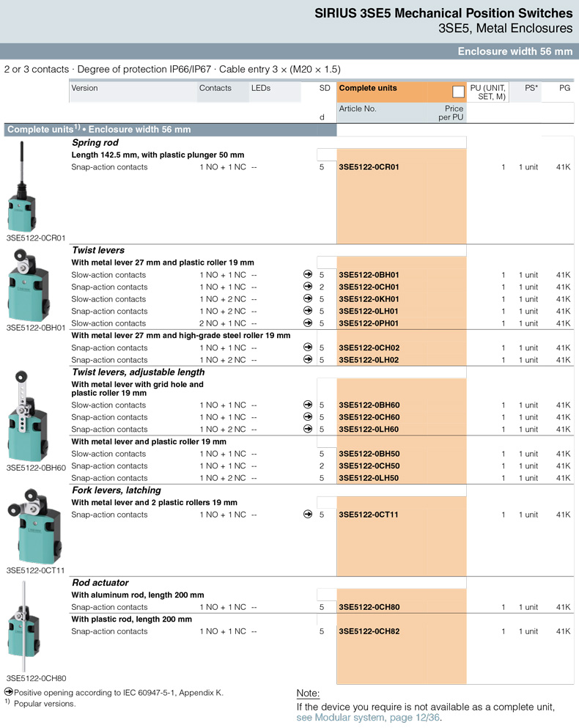The height and width of the screenshot is (728, 579).
Task: Click positive opening icon for 3SE5122-0LH60
Action: coord(308,430)
